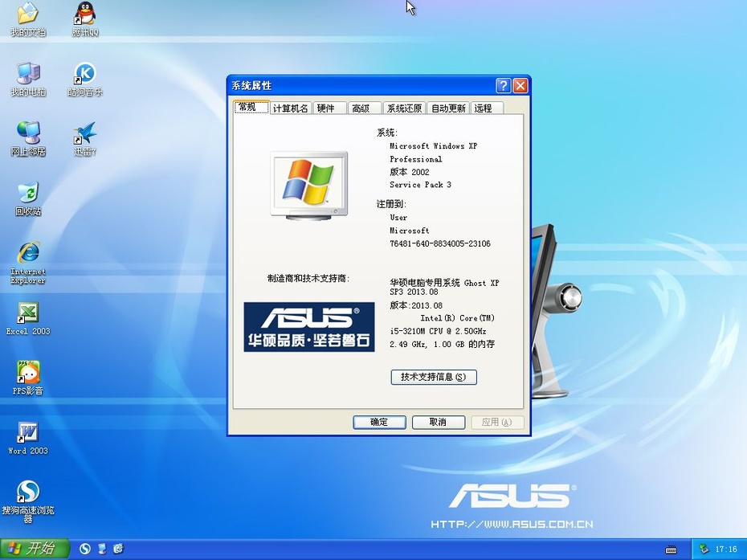Screen dimensions: 747x560
Task: Open the 硬件 tab
Action: (329, 108)
